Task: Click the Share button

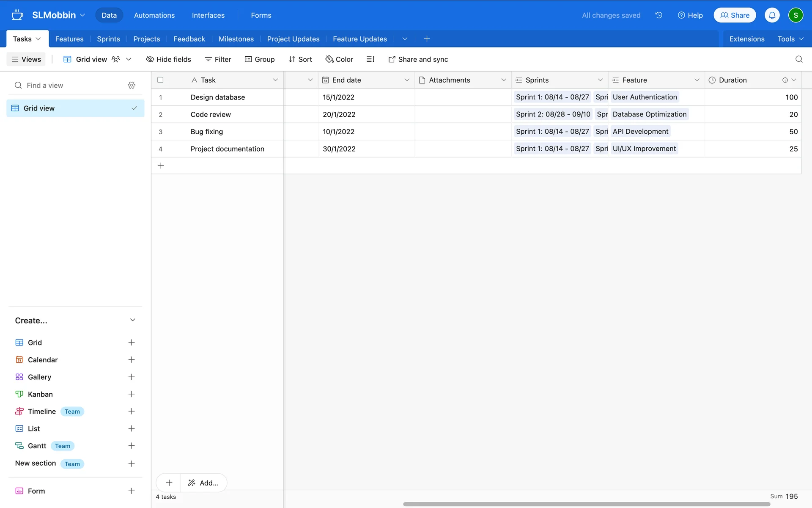Action: (x=735, y=15)
